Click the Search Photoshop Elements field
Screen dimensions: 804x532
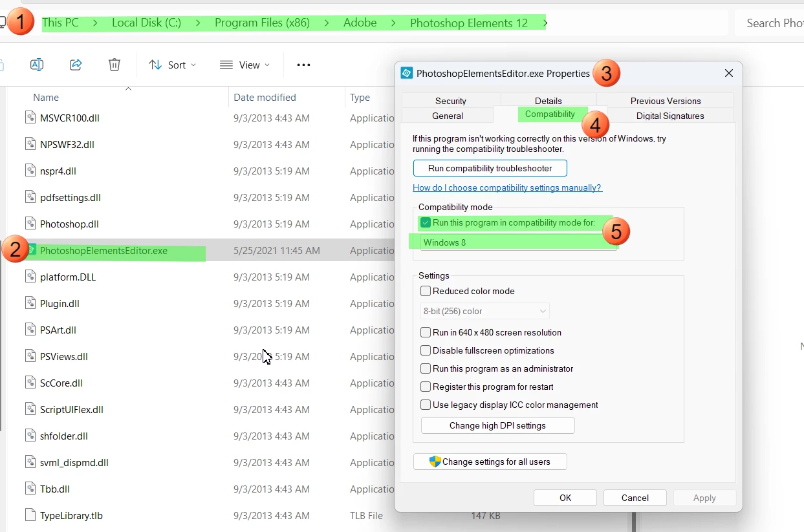point(770,23)
